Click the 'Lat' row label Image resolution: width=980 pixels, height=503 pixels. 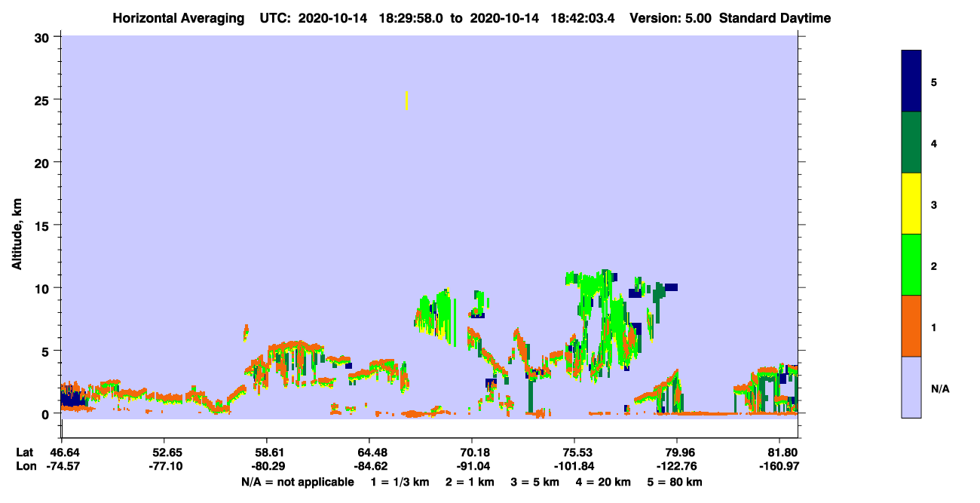(25, 452)
